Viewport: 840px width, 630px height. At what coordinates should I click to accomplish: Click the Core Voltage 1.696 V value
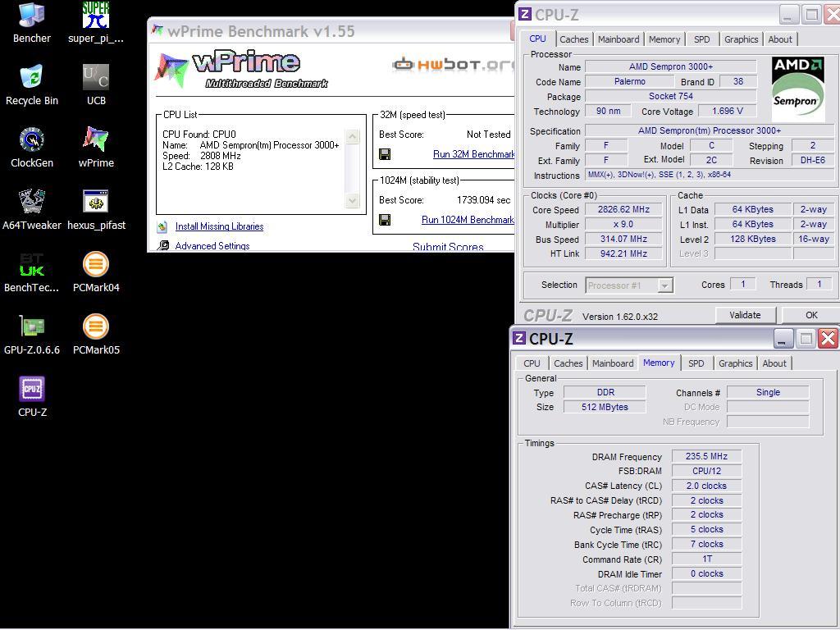727,111
